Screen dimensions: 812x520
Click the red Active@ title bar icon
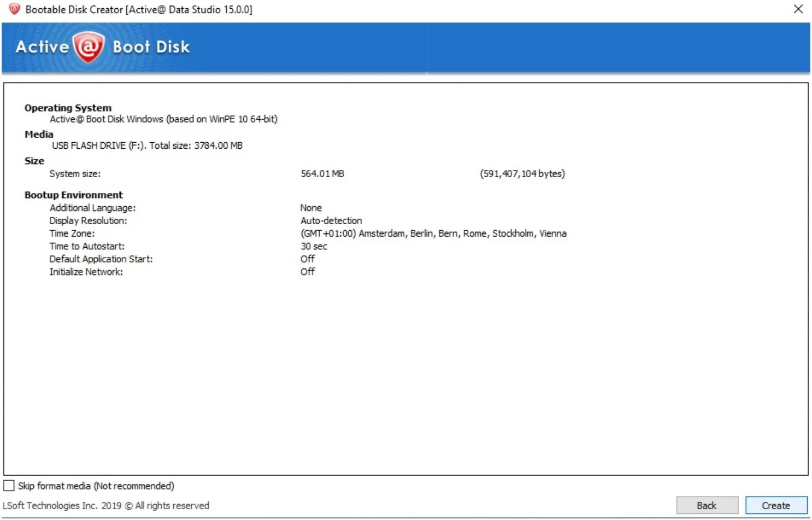click(x=16, y=9)
